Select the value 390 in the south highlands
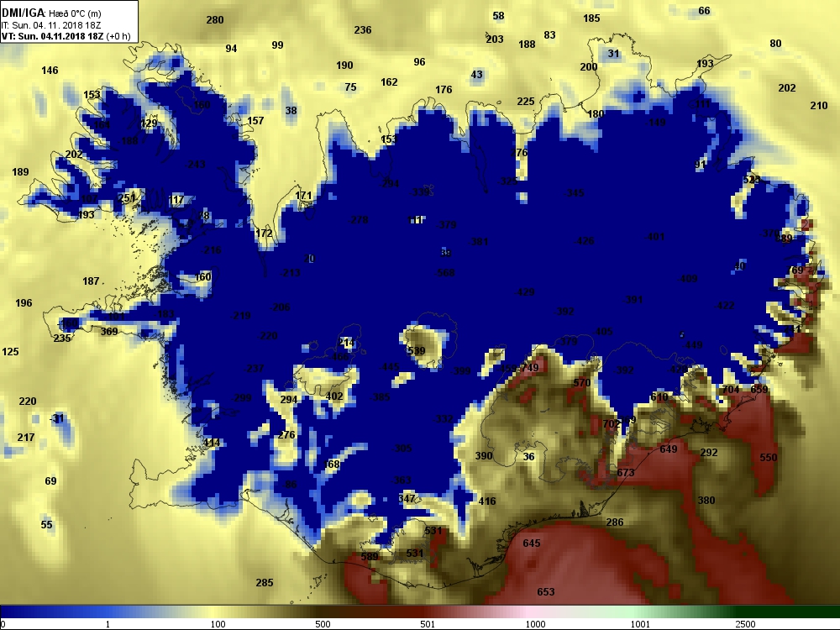This screenshot has height=630, width=840. [484, 456]
